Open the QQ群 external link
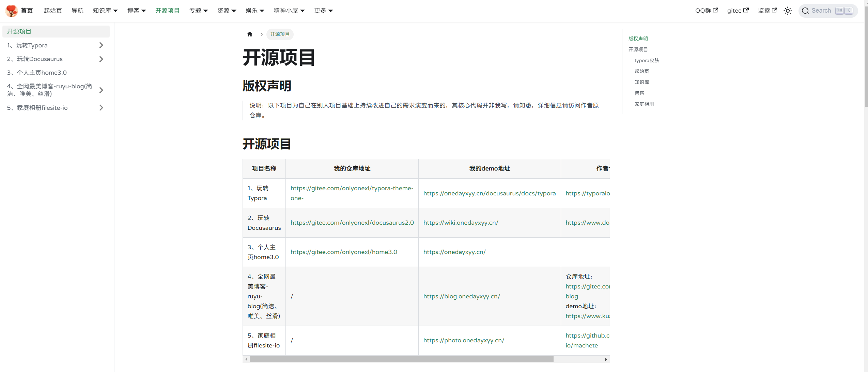The height and width of the screenshot is (372, 868). coord(707,11)
